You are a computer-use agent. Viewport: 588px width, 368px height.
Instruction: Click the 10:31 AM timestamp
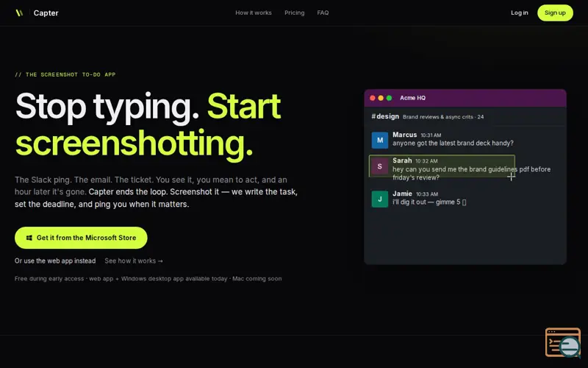point(431,135)
